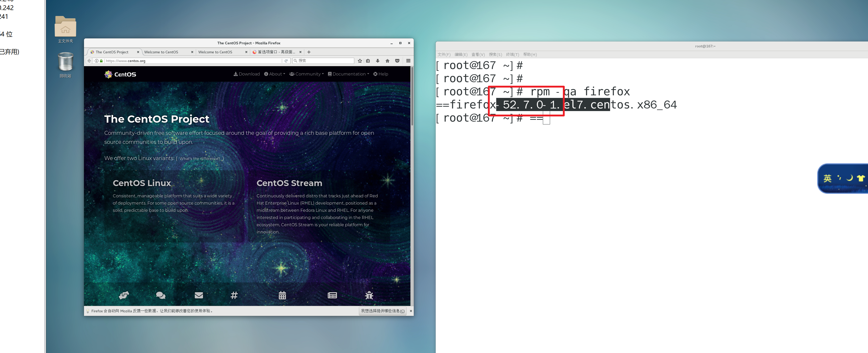Image resolution: width=868 pixels, height=353 pixels.
Task: Reload the centos.org page
Action: [x=286, y=61]
